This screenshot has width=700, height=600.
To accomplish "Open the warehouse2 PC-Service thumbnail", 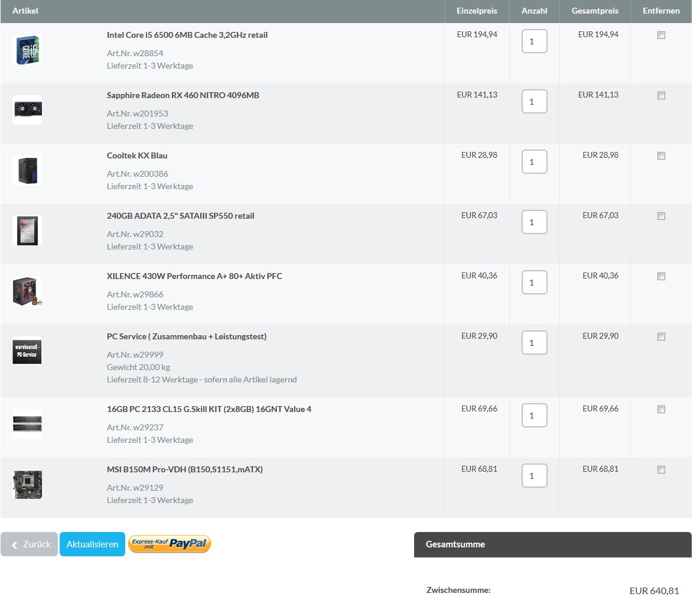I will click(x=27, y=351).
